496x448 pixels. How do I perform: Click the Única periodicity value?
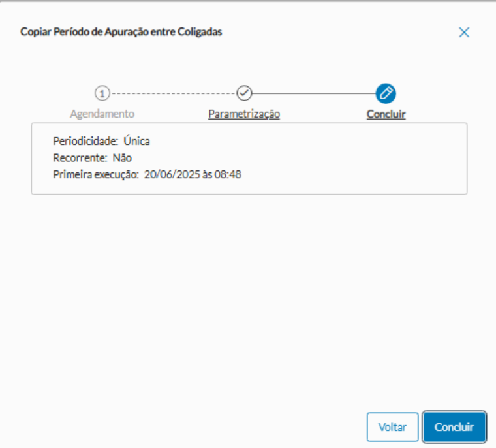tap(137, 140)
